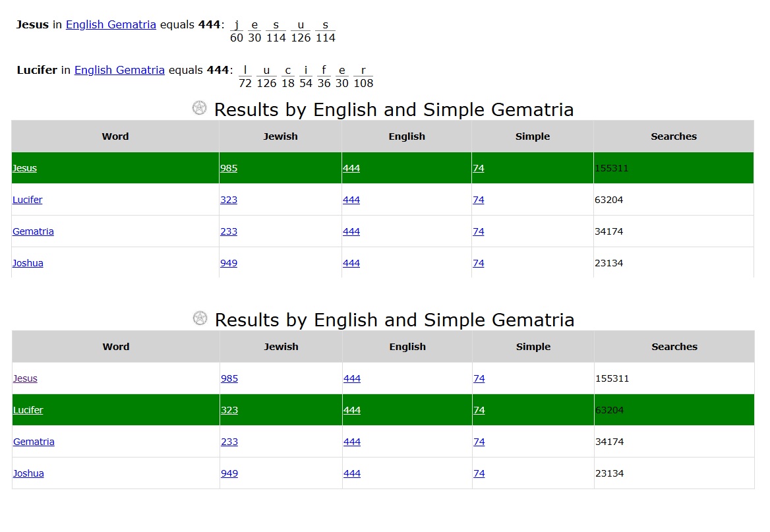Click Simple 74 in first table Lucifer row
The width and height of the screenshot is (770, 532).
479,200
